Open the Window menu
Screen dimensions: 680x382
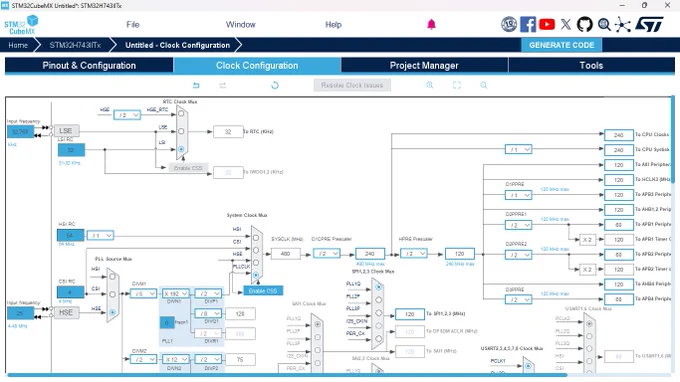(x=241, y=25)
